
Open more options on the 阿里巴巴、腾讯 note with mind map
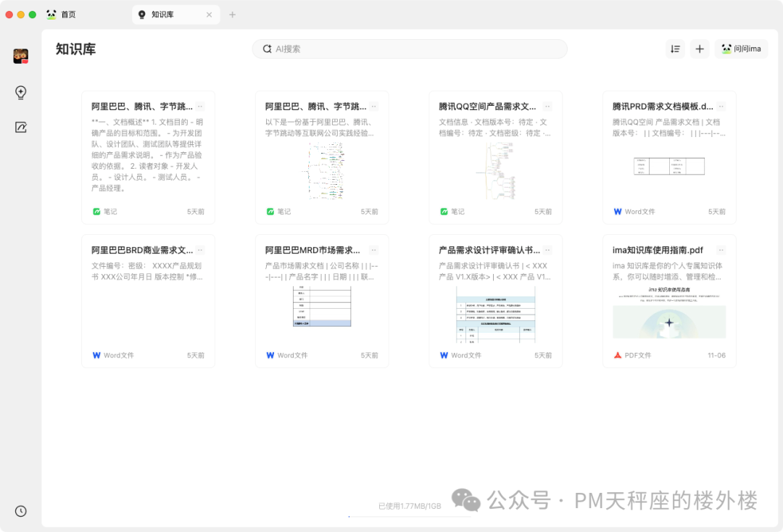tap(374, 107)
